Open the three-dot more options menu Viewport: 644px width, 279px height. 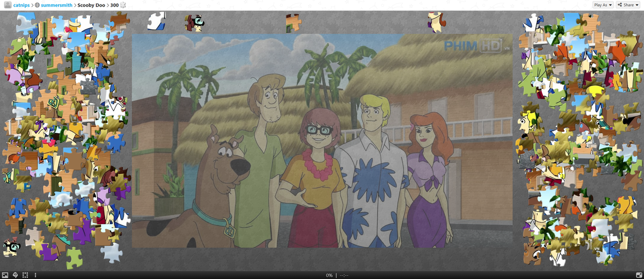35,275
